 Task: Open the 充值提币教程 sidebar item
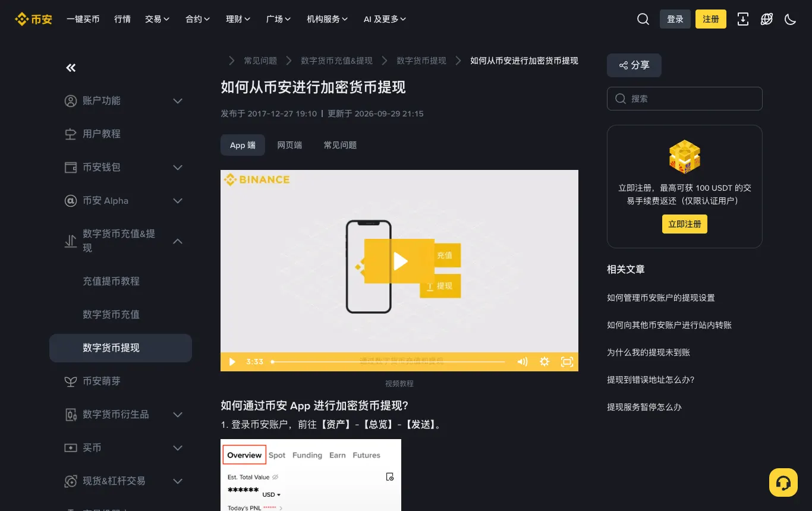121,282
